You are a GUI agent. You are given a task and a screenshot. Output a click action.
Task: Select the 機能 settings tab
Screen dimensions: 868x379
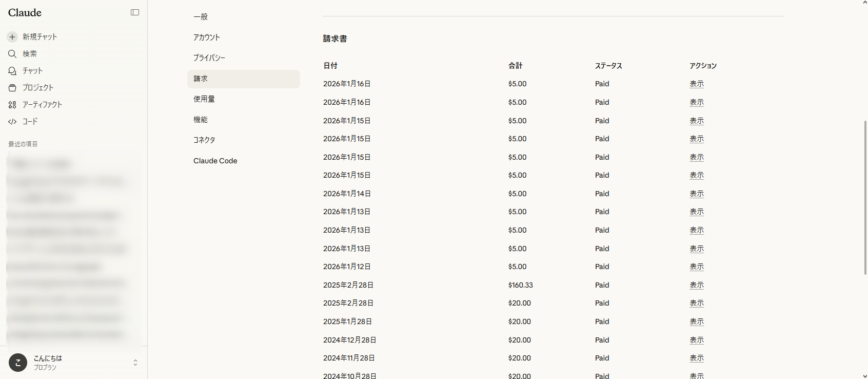244,120
